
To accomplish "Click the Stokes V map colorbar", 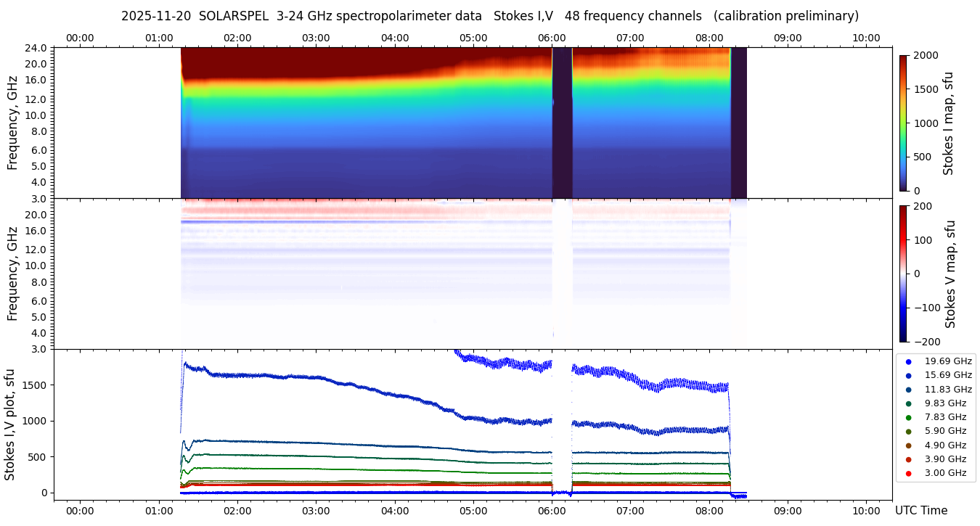I will coord(903,274).
